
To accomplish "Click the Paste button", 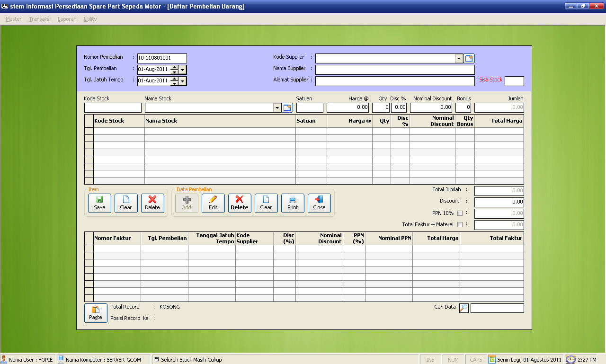I will (96, 313).
